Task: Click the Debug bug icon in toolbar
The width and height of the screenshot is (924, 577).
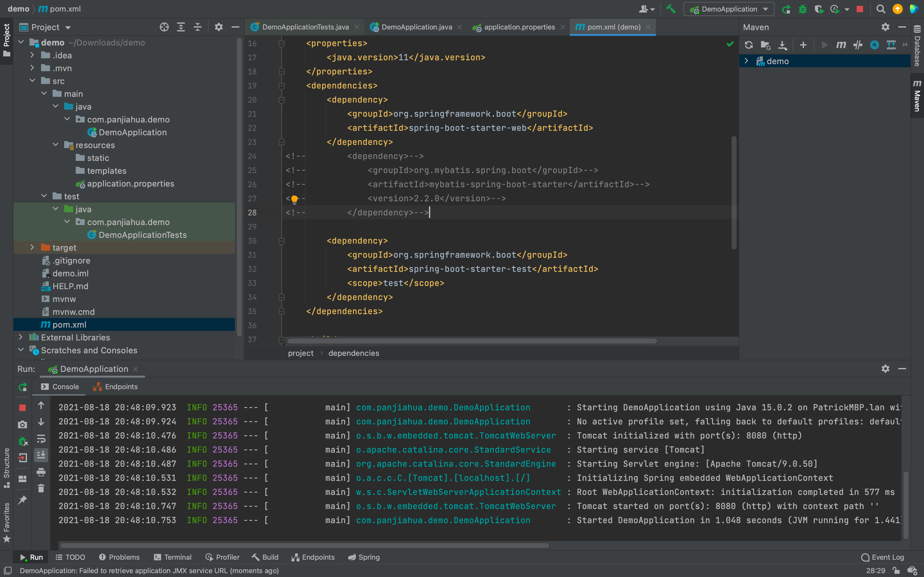Action: pos(803,9)
